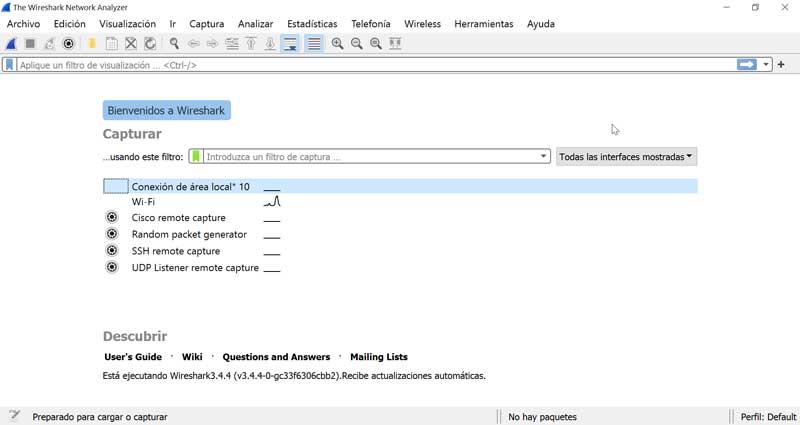Open Questions and Answers link
This screenshot has width=800, height=425.
276,357
